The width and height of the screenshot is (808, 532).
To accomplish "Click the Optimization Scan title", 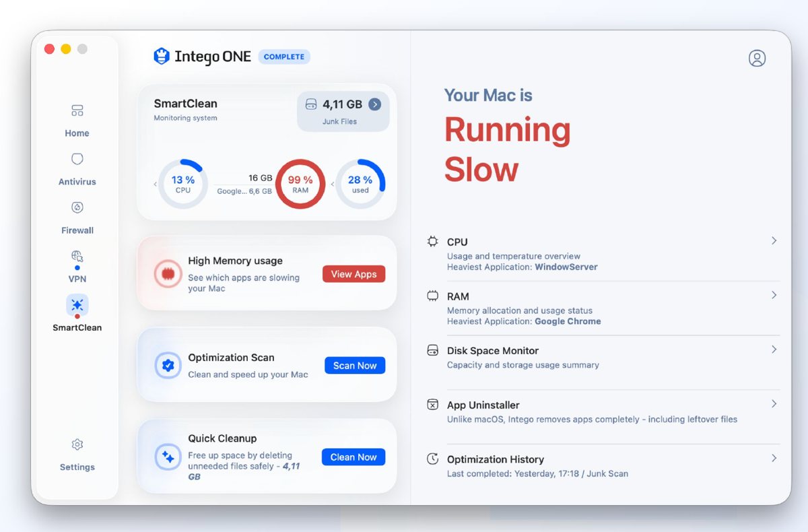I will [231, 358].
